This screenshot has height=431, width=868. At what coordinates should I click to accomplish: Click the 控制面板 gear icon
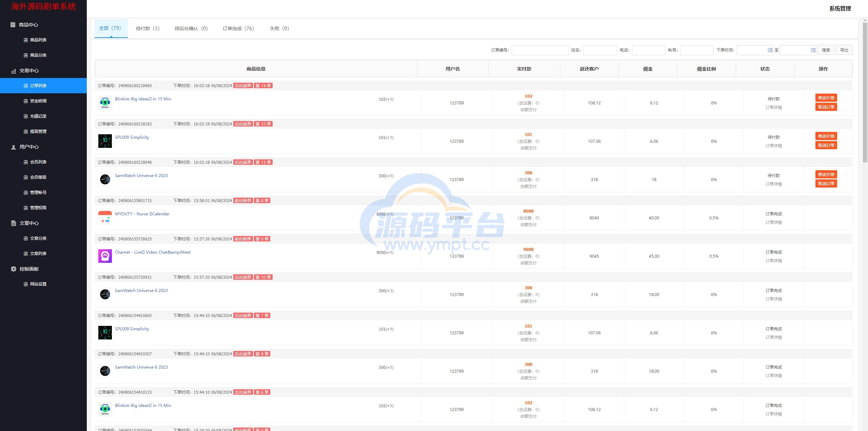click(14, 269)
